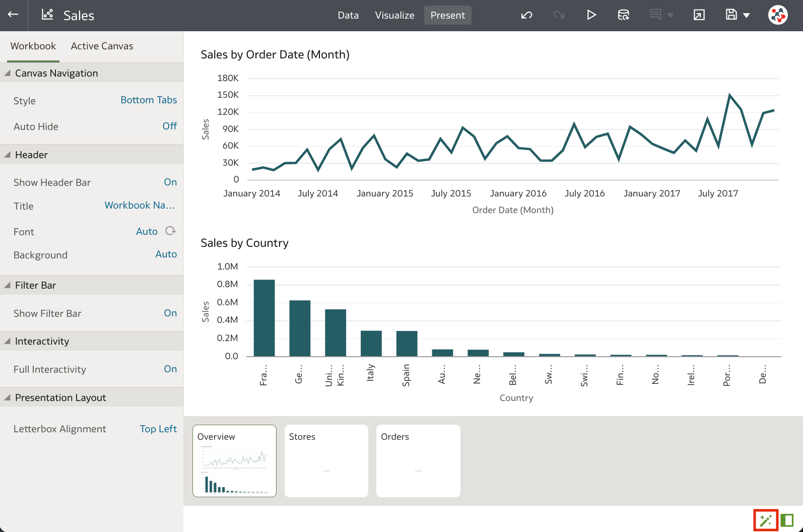Toggle Full Interactivity On value

point(170,369)
